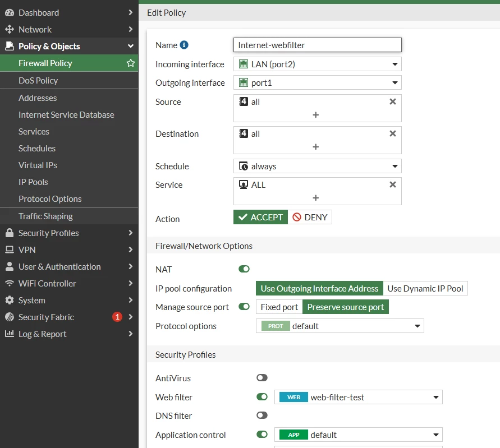Viewport: 500px width, 448px height.
Task: Click the VPN laptop icon
Action: point(10,250)
